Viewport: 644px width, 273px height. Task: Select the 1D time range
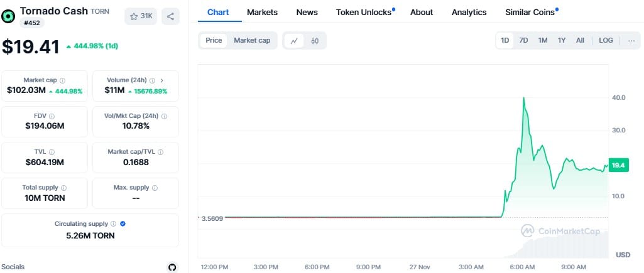[x=505, y=40]
